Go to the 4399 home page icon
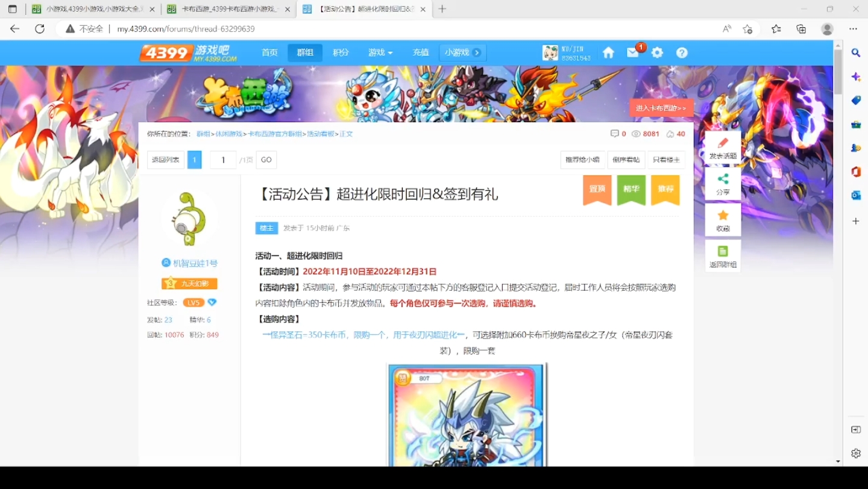 608,53
